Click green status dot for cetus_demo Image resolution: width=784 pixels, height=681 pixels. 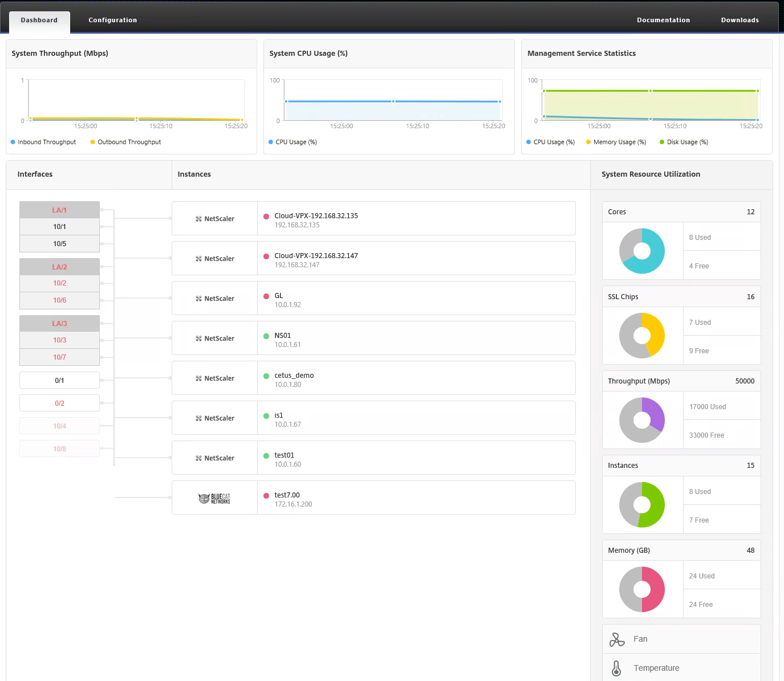(x=266, y=376)
